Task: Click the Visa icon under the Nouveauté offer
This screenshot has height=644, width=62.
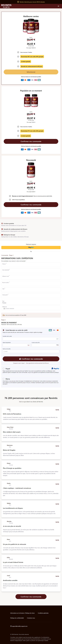Action: click(x=32, y=213)
